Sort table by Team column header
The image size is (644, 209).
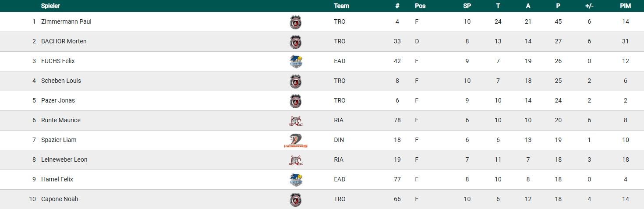tap(341, 6)
